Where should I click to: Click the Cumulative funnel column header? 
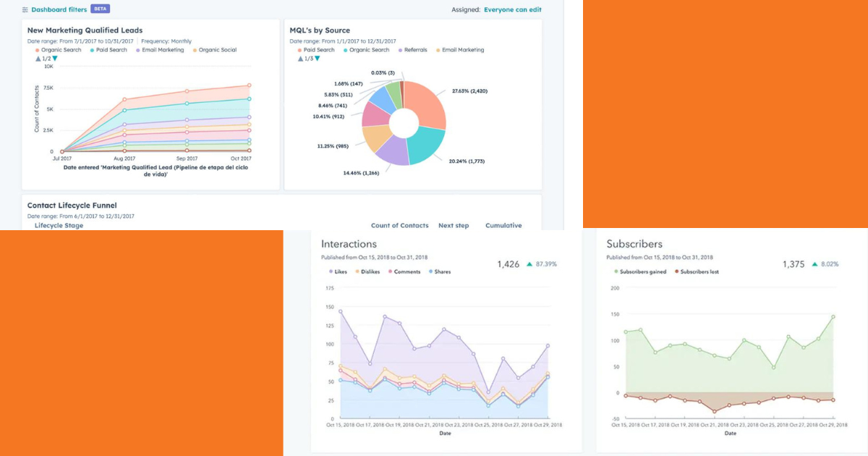click(503, 226)
